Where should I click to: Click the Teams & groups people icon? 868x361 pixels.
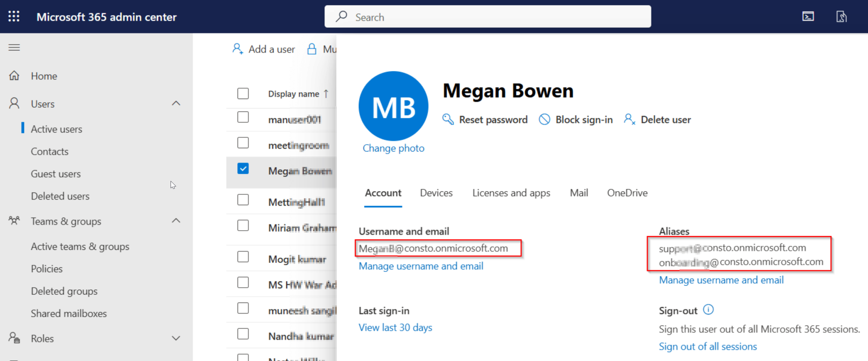(14, 221)
